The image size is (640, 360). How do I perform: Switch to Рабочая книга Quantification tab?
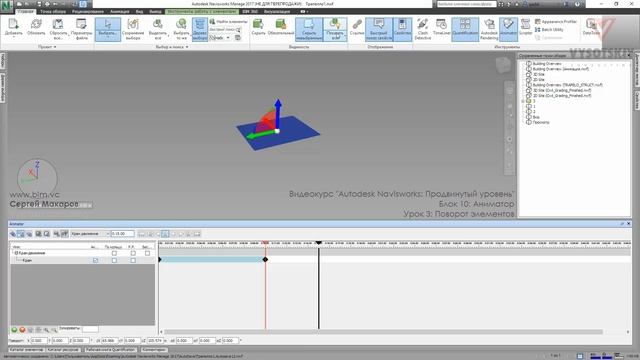click(x=110, y=350)
